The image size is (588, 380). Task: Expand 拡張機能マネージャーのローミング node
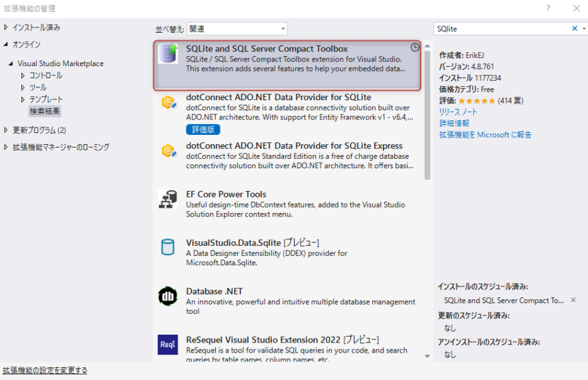[x=5, y=147]
